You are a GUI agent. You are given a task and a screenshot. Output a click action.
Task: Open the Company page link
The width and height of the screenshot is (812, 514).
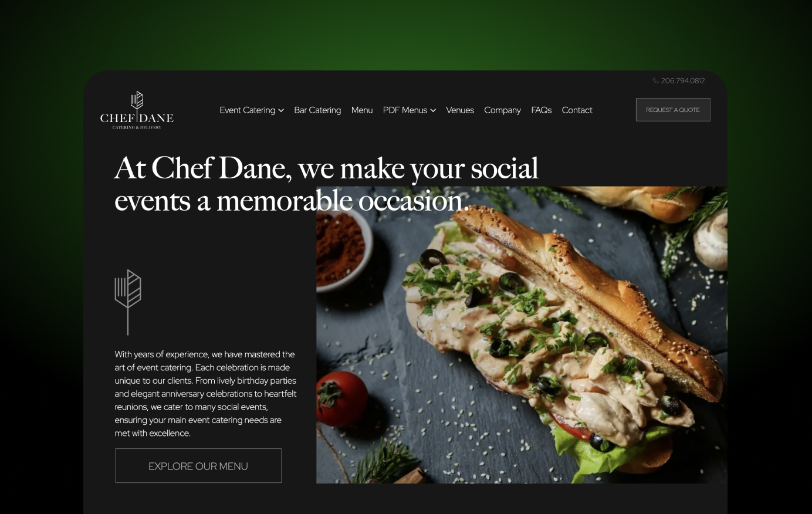502,110
